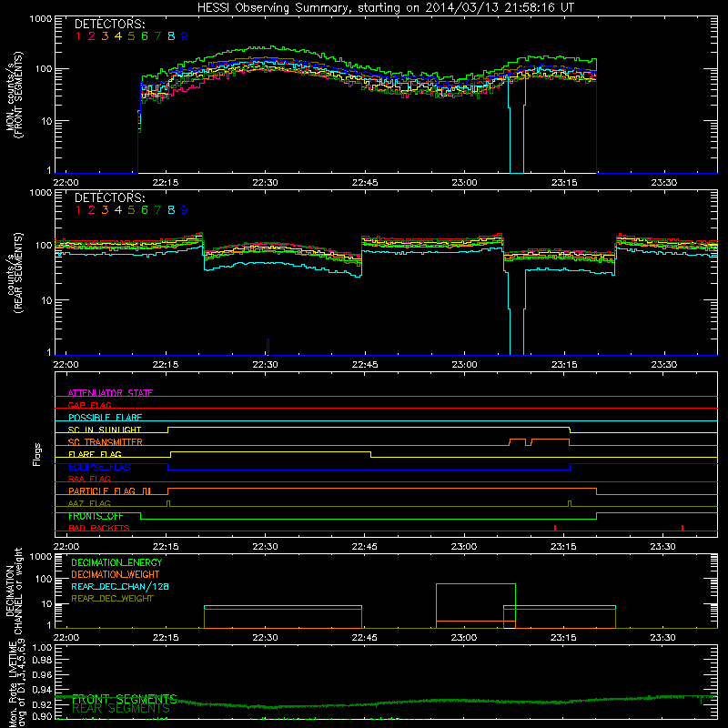Click the SAA_FLAG label
This screenshot has height=728, width=728.
(89, 479)
